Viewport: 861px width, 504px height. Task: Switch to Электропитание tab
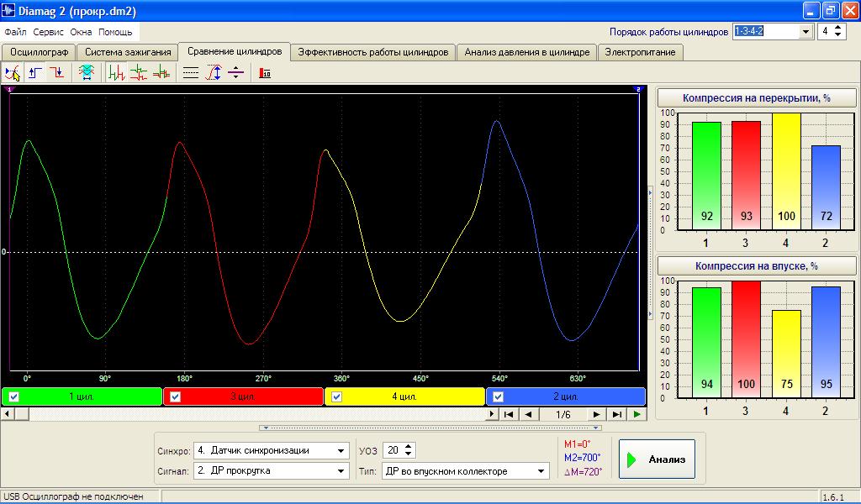click(x=641, y=52)
